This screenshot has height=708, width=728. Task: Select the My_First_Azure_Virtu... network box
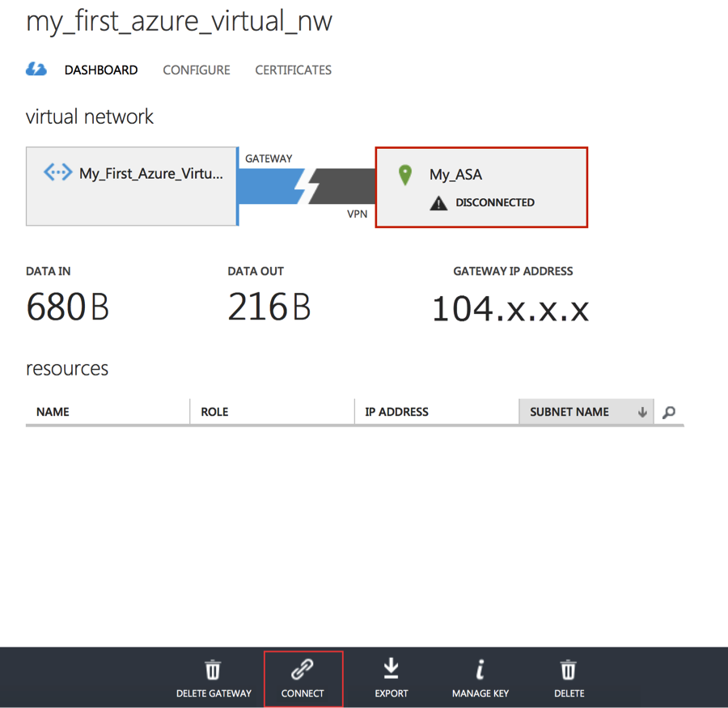(x=133, y=186)
